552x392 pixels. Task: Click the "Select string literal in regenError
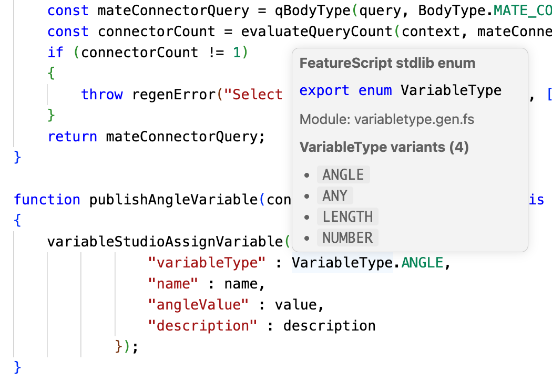tap(253, 94)
